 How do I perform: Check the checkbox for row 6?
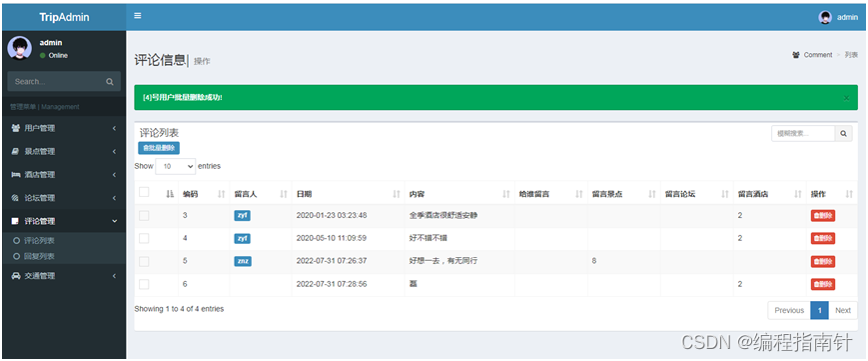[144, 284]
